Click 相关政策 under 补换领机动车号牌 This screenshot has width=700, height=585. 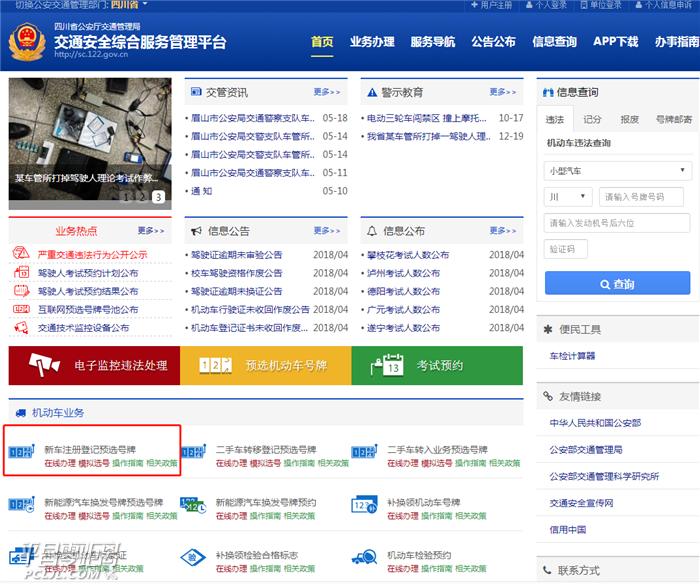pos(471,516)
